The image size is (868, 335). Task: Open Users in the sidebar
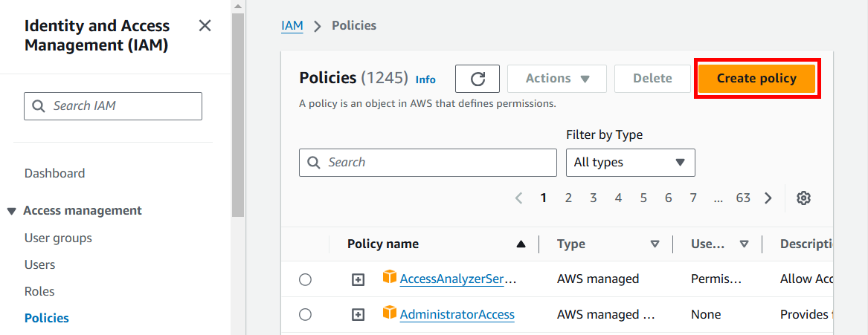tap(40, 264)
